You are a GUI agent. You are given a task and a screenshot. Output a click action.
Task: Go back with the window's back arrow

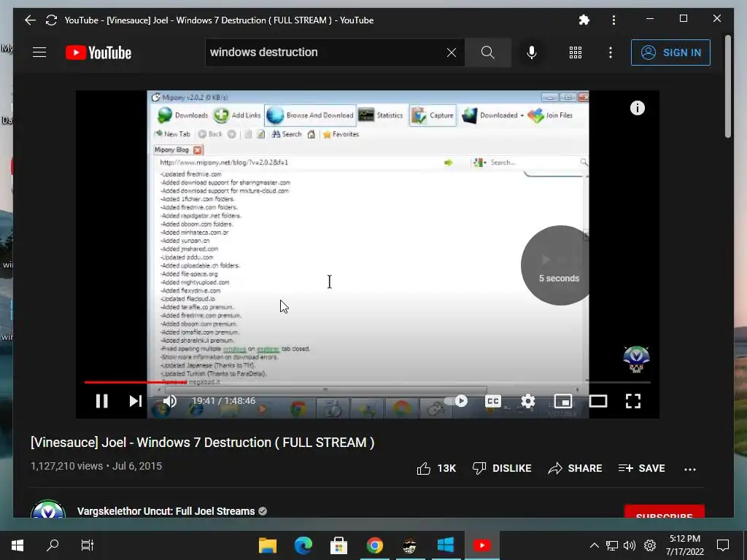pos(30,20)
